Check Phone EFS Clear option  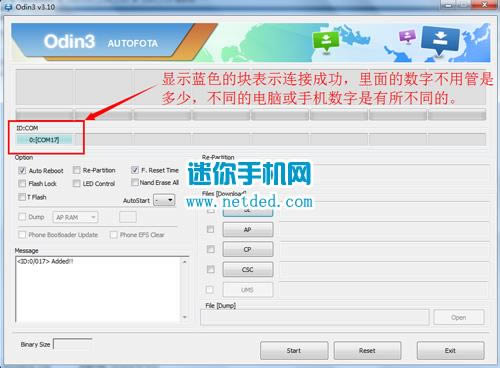114,235
